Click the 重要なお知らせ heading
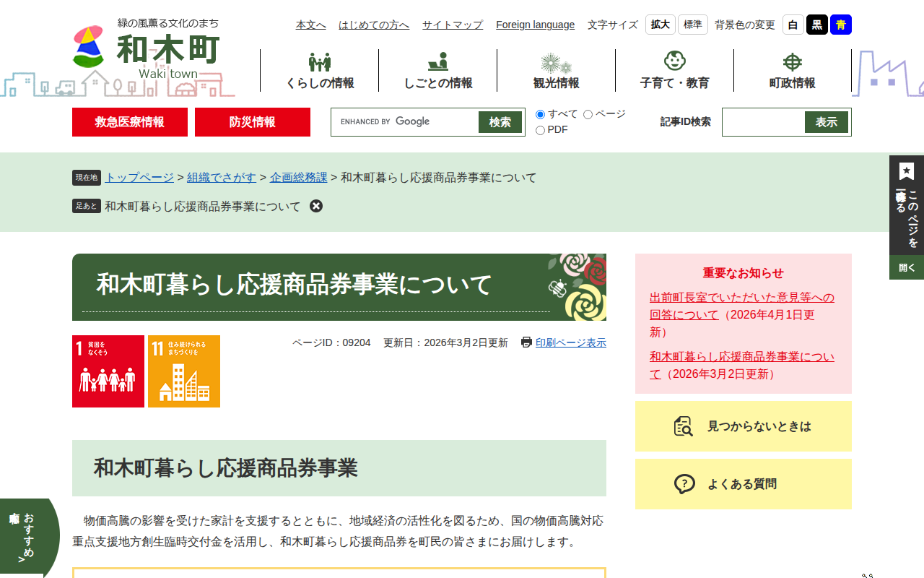The width and height of the screenshot is (924, 578). (x=744, y=273)
